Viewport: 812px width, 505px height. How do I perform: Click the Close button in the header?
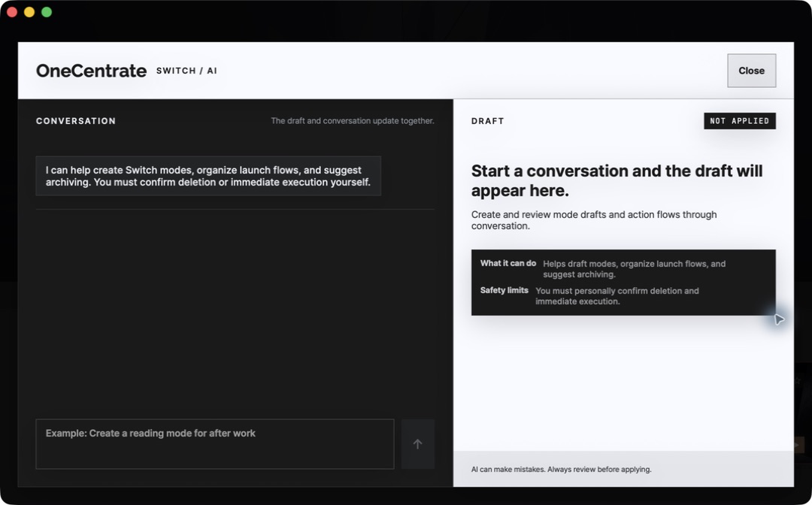[751, 71]
